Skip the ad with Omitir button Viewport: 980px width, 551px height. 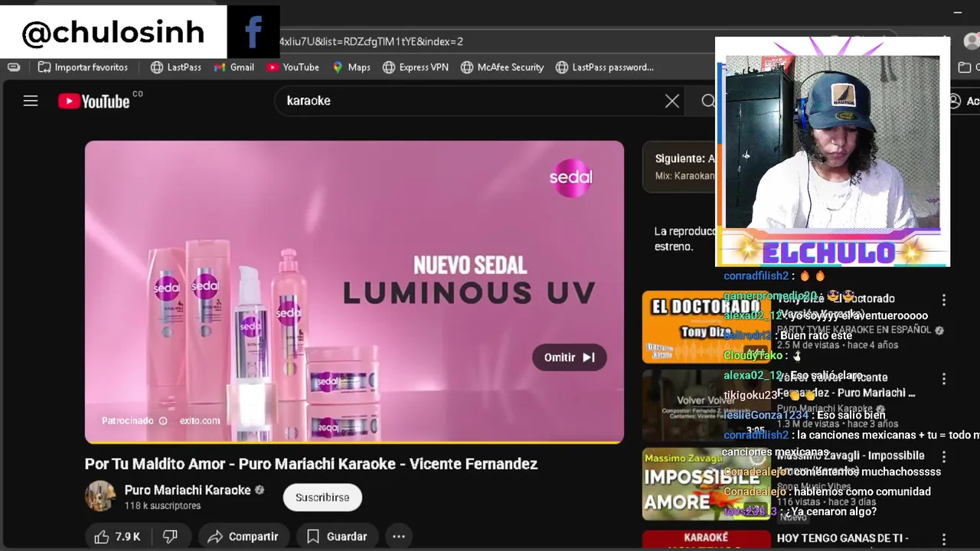click(x=569, y=357)
